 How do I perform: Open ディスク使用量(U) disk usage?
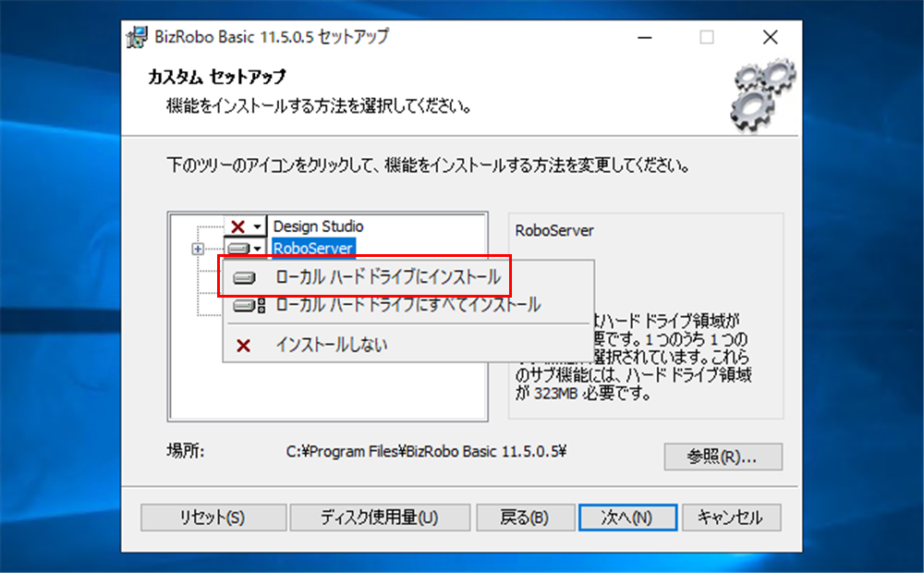click(x=380, y=517)
